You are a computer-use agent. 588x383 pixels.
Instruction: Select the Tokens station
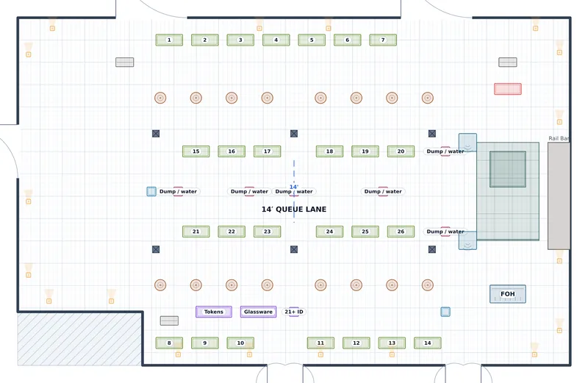[214, 312]
